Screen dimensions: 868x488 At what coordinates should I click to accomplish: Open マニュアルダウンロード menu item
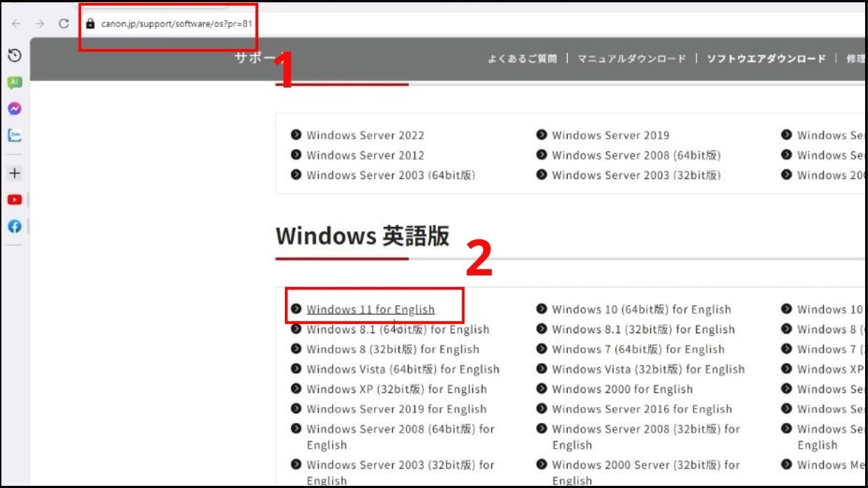[631, 59]
